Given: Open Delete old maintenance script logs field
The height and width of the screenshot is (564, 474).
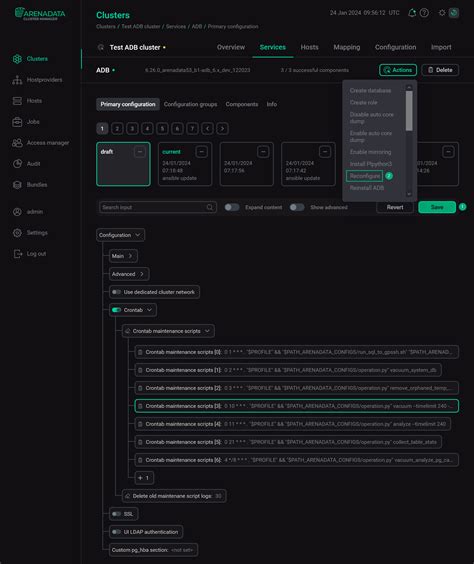Looking at the screenshot, I should pos(174,496).
